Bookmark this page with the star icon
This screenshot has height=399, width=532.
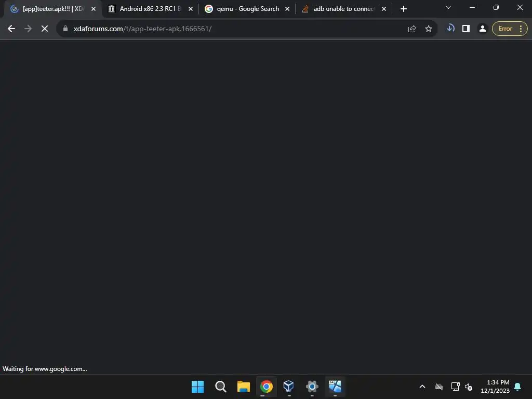tap(429, 29)
